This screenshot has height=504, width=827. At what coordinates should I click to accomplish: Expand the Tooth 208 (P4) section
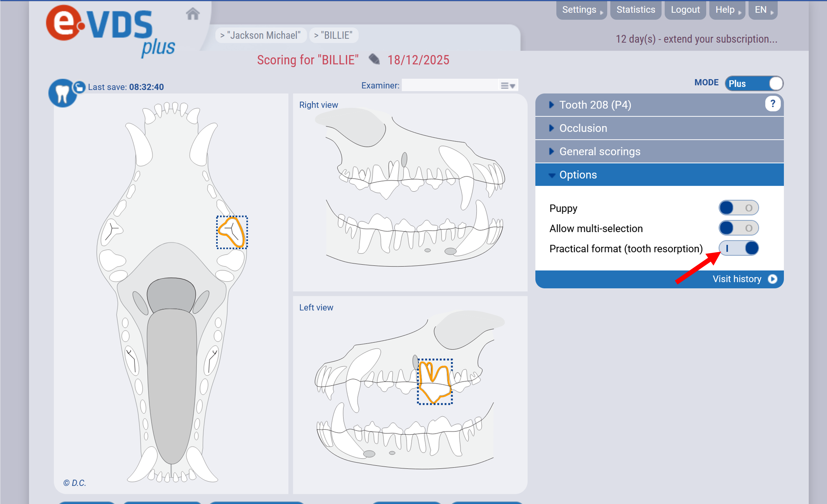click(595, 105)
